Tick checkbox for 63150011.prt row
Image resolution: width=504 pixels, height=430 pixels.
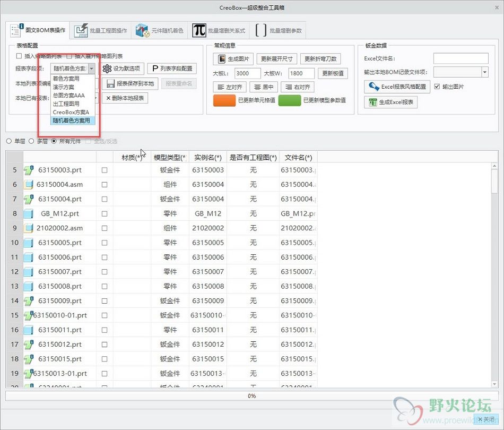105,330
